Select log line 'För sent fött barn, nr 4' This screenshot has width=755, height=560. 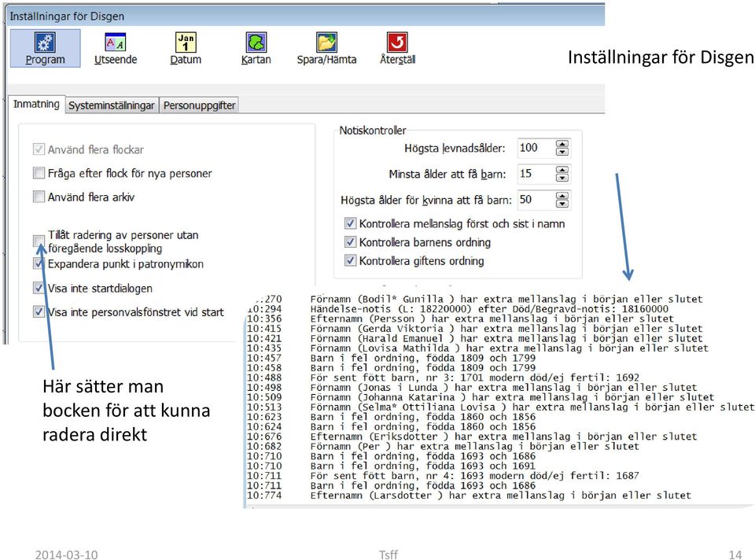coord(443,476)
